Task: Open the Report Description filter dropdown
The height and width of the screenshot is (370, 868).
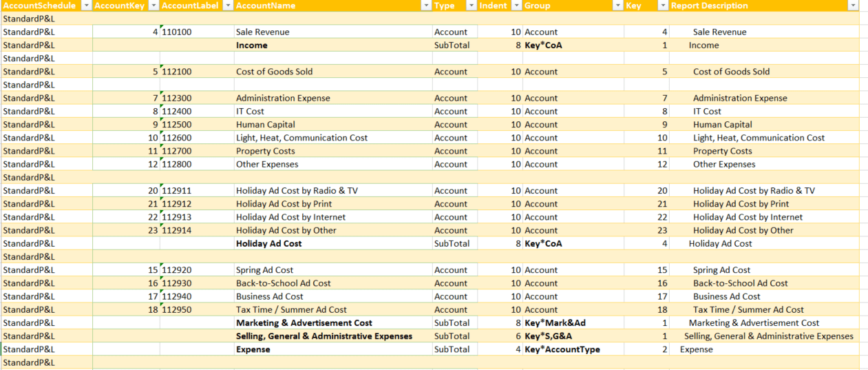Action: point(854,6)
